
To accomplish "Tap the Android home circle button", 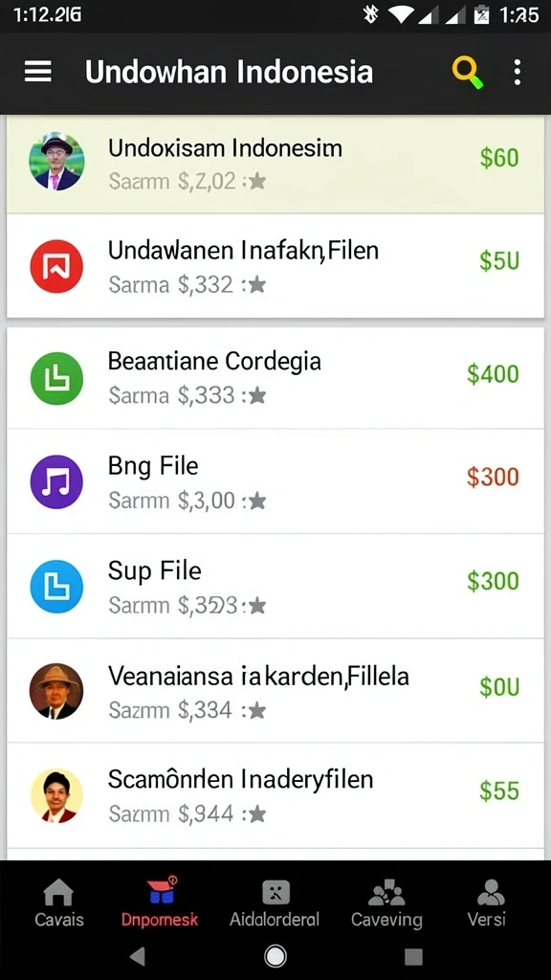I will click(275, 956).
